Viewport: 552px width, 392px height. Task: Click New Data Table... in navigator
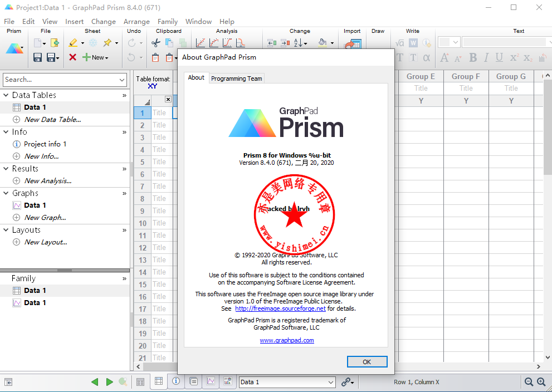click(53, 120)
